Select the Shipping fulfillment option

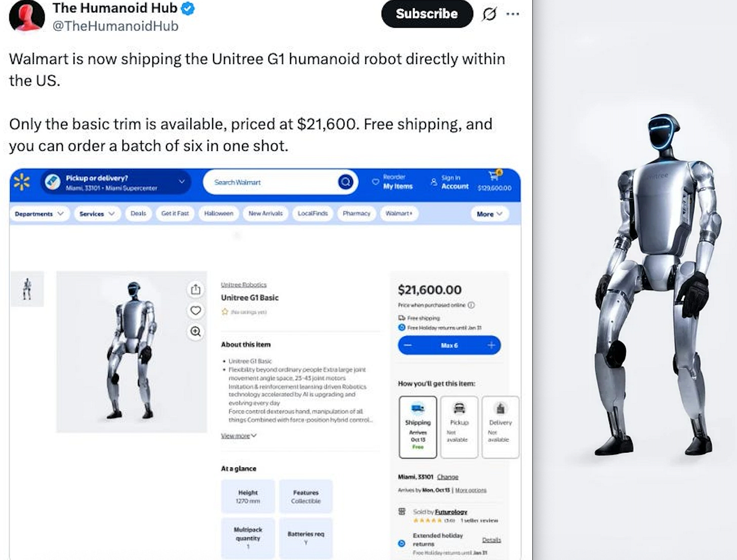[x=418, y=427]
